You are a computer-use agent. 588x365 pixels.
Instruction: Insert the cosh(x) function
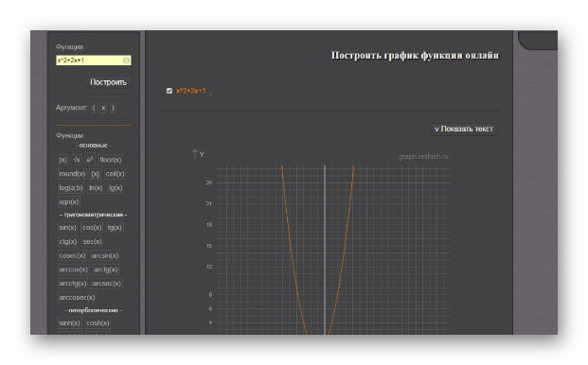(98, 322)
